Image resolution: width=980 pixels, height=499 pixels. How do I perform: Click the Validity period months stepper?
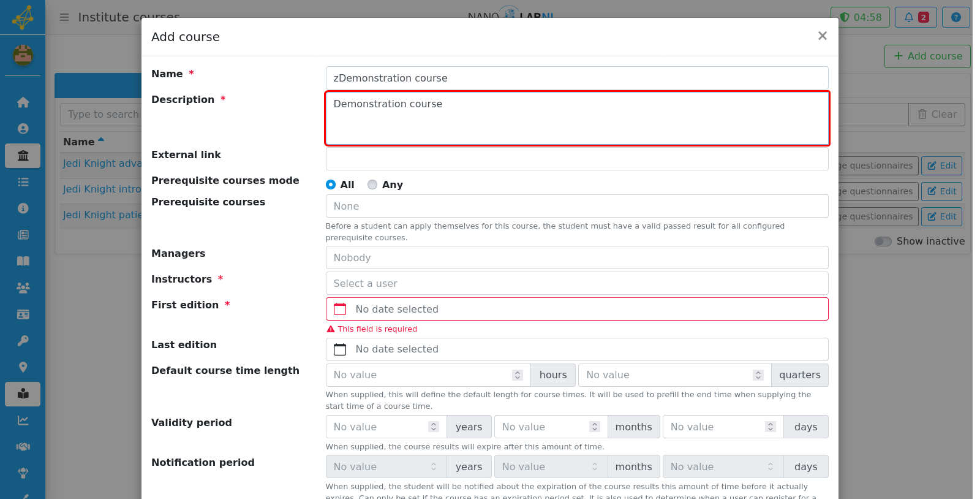point(595,427)
